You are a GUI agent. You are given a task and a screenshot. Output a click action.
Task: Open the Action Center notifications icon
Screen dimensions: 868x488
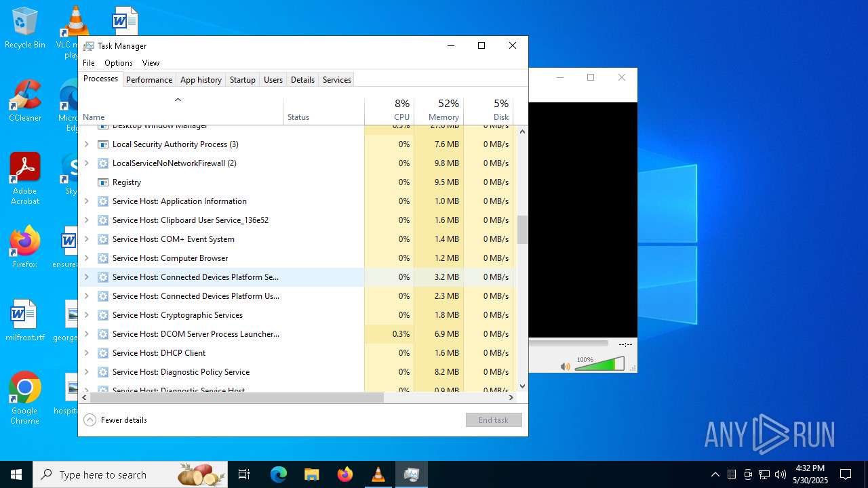point(846,474)
